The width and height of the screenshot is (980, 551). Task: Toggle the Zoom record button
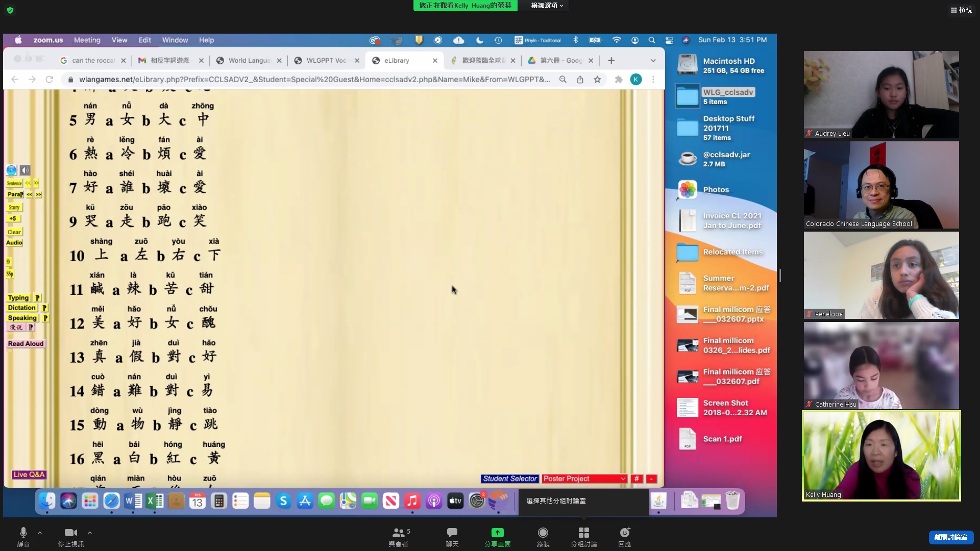pos(543,533)
